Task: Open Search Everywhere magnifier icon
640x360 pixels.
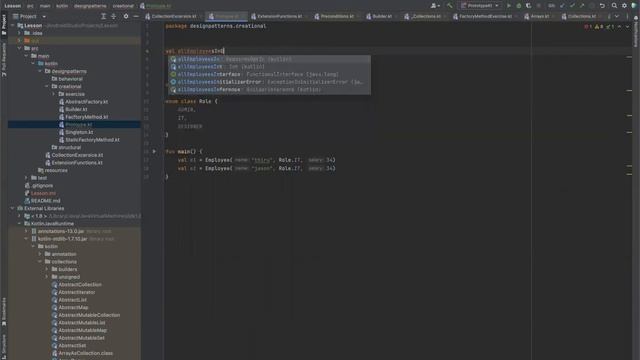Action: (x=614, y=6)
